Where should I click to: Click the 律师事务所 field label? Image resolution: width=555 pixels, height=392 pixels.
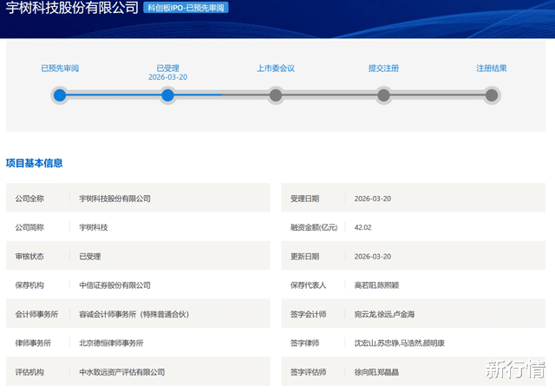[33, 343]
